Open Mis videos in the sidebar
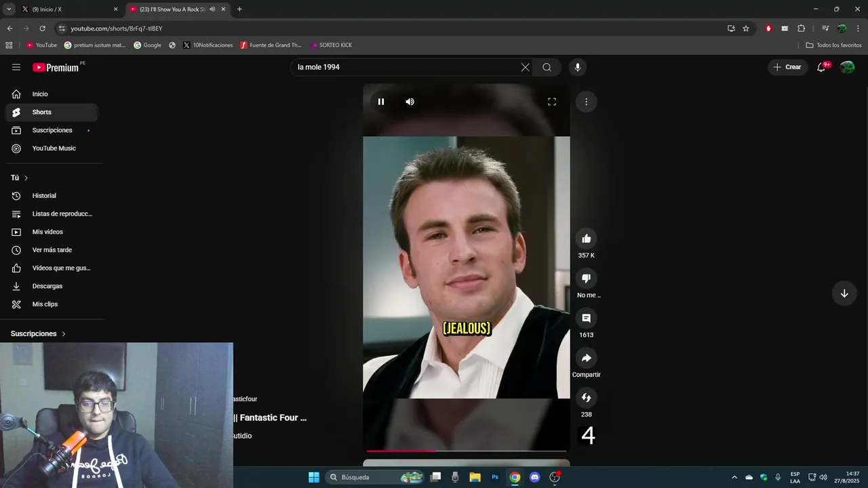The height and width of the screenshot is (488, 868). 52,232
